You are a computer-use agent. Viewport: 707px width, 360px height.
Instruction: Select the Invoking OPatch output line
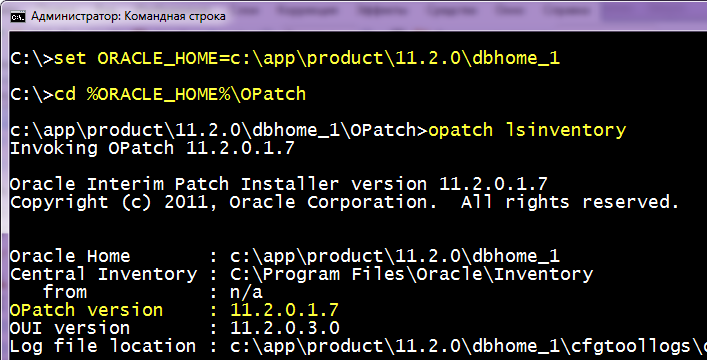152,148
